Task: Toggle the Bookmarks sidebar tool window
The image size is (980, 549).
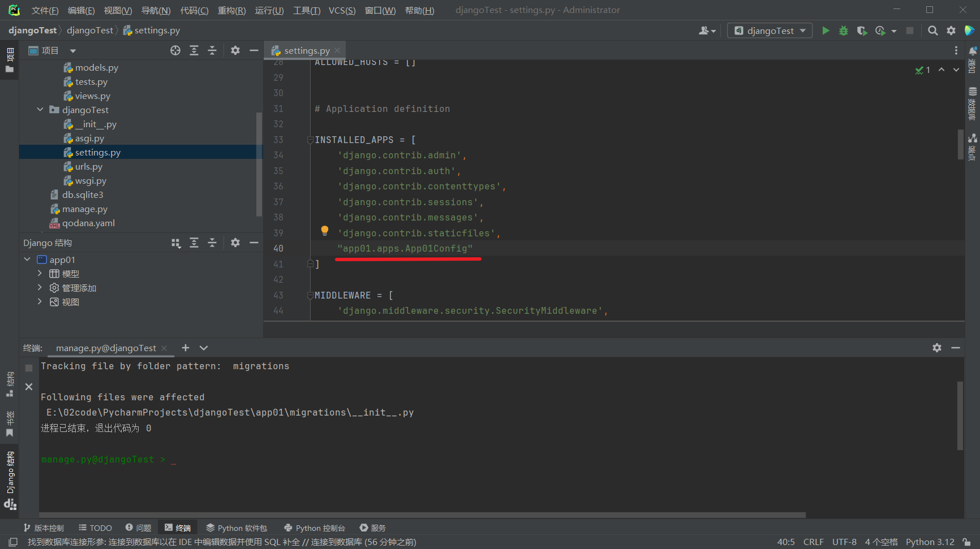Action: [x=10, y=424]
